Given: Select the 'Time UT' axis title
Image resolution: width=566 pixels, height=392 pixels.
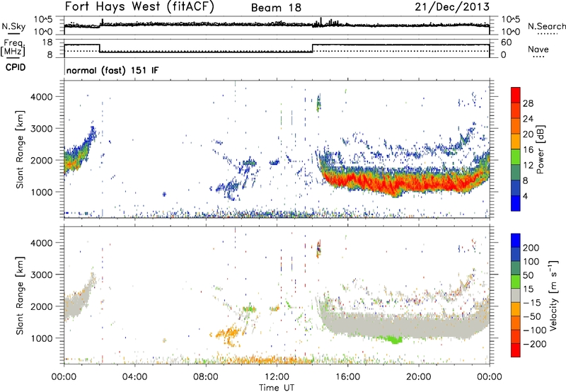Looking at the screenshot, I should (x=277, y=388).
